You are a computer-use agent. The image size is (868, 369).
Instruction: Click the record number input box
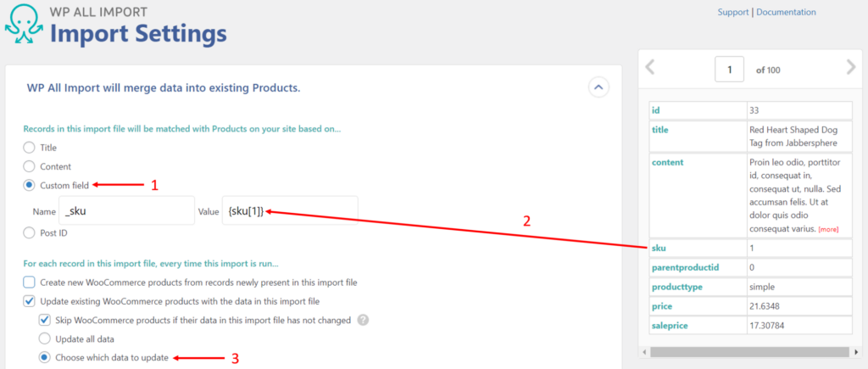[729, 70]
